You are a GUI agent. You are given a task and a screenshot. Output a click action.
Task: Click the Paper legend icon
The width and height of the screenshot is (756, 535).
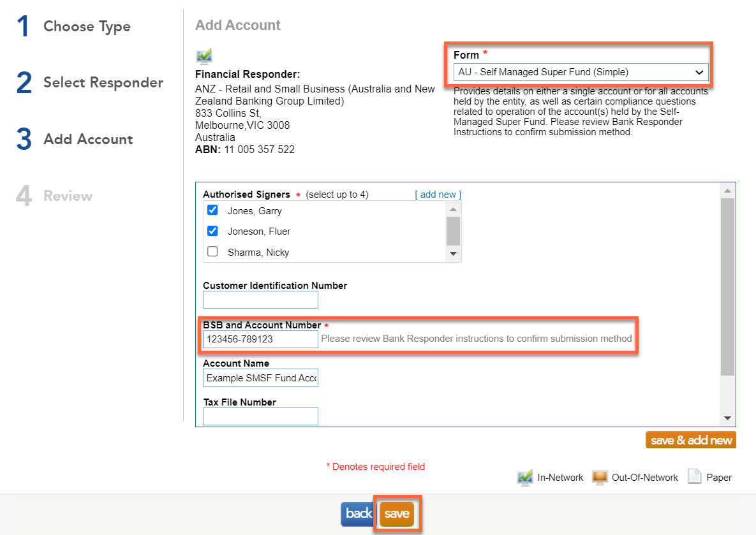point(694,477)
